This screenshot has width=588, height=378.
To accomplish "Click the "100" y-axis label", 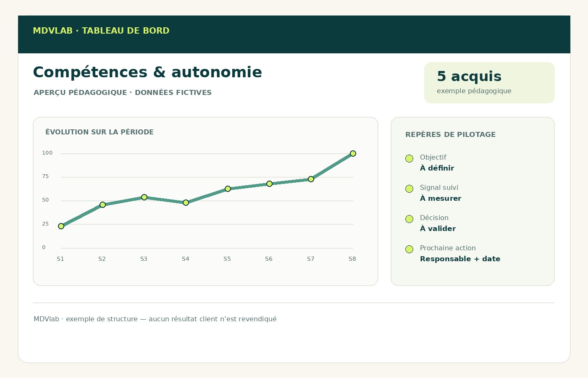I will [47, 153].
